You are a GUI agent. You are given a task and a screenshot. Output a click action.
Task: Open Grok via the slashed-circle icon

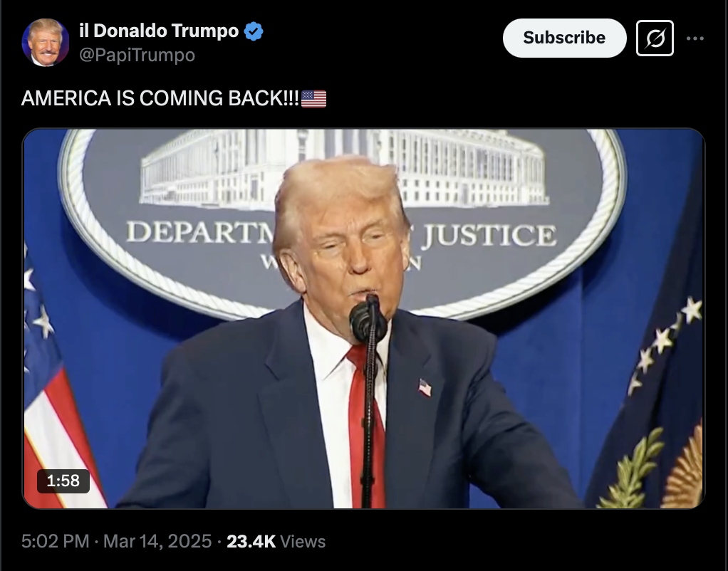coord(655,38)
